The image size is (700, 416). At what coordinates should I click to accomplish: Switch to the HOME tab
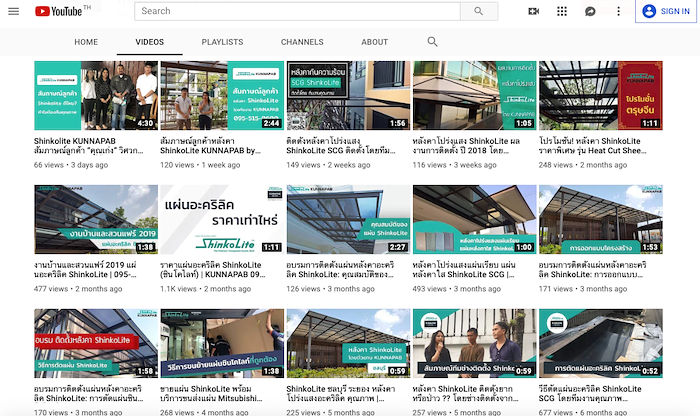tap(86, 42)
